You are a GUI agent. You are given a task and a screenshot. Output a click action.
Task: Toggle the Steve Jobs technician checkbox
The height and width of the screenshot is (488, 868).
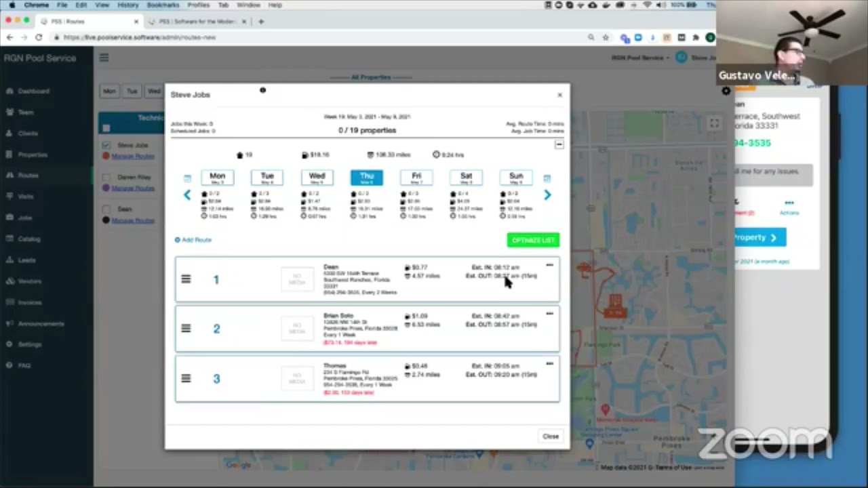coord(106,145)
